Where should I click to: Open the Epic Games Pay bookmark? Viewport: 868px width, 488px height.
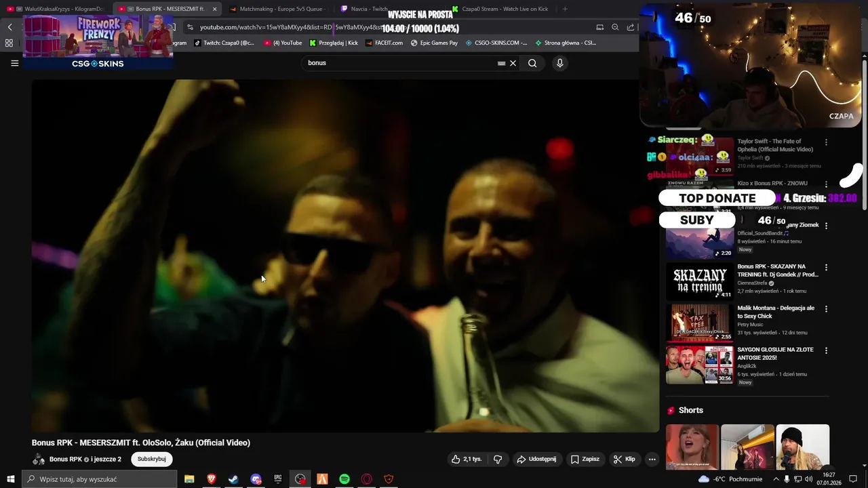[x=434, y=43]
